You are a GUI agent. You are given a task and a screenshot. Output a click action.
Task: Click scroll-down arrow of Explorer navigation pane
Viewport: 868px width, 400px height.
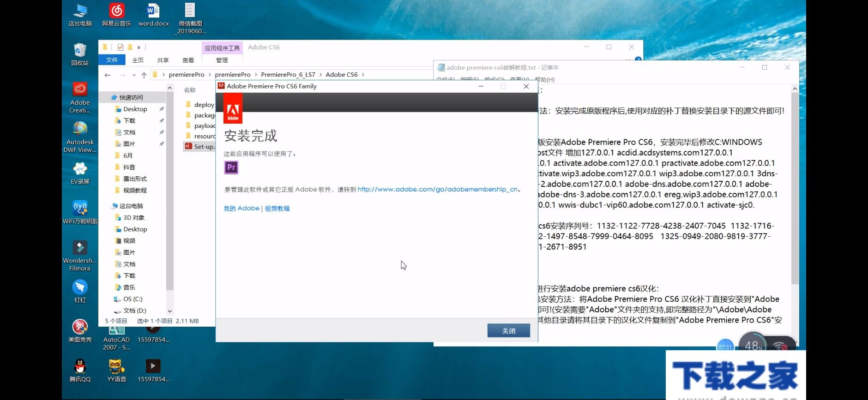169,311
